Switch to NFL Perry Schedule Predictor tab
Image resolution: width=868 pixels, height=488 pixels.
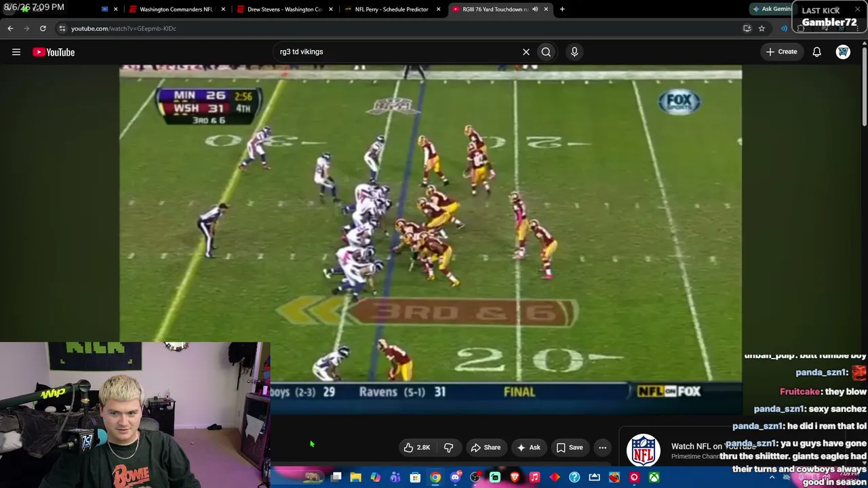391,9
